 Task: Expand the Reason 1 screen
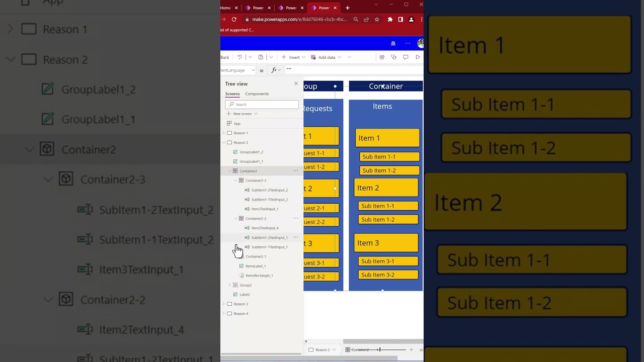(x=224, y=133)
